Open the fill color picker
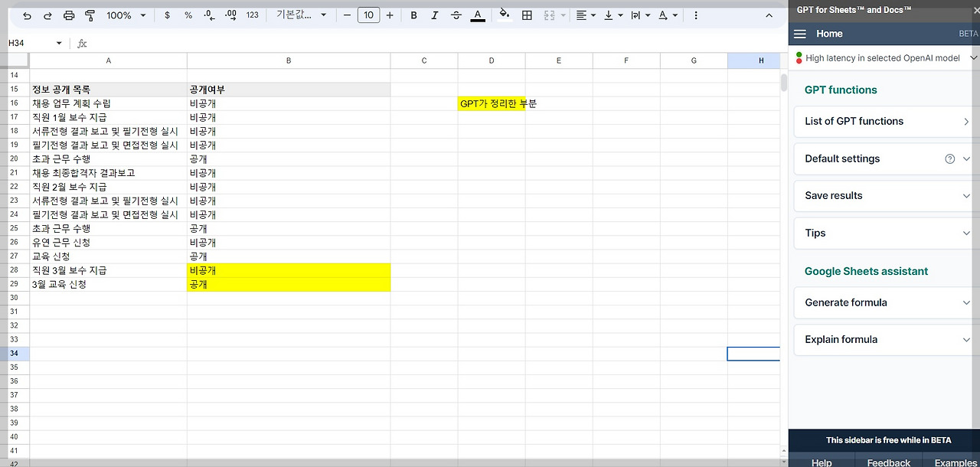Screen dimensions: 980x467 [x=504, y=15]
